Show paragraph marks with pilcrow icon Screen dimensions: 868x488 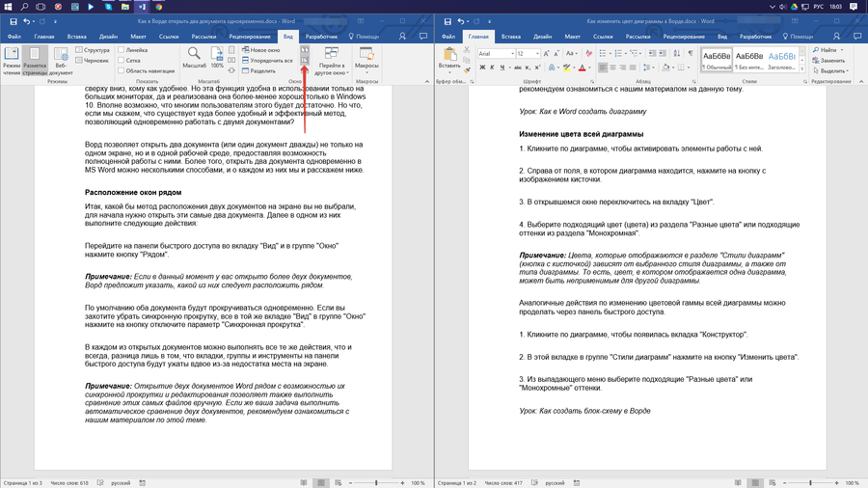tap(691, 53)
